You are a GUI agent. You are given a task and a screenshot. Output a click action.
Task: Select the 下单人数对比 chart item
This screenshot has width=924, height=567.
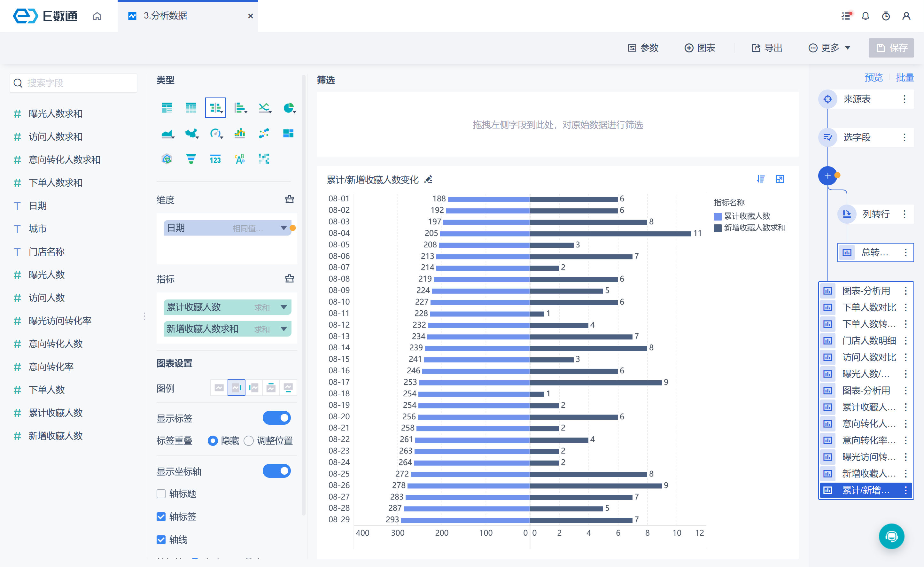[x=868, y=307]
